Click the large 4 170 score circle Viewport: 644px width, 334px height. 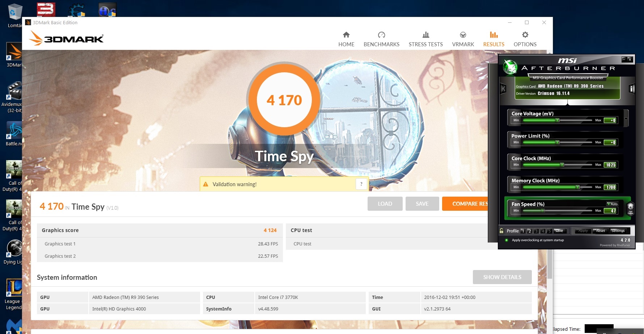tap(284, 100)
